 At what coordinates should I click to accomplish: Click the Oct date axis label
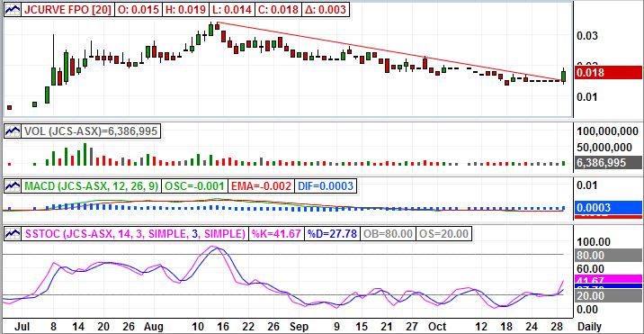(x=438, y=327)
